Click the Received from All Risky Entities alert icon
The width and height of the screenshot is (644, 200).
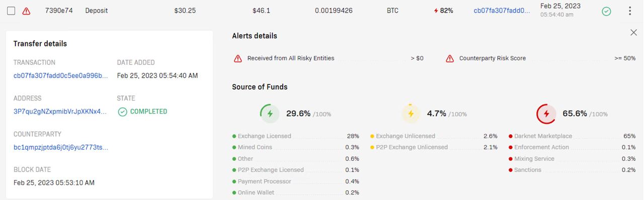click(x=238, y=58)
